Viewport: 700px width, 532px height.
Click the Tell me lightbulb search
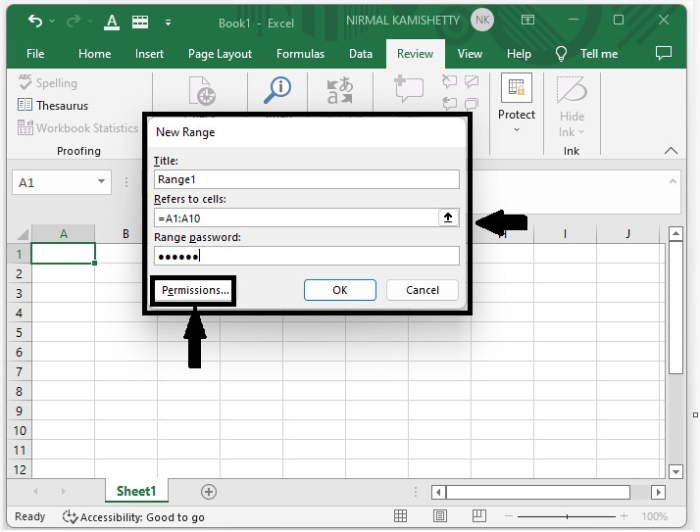coord(586,54)
